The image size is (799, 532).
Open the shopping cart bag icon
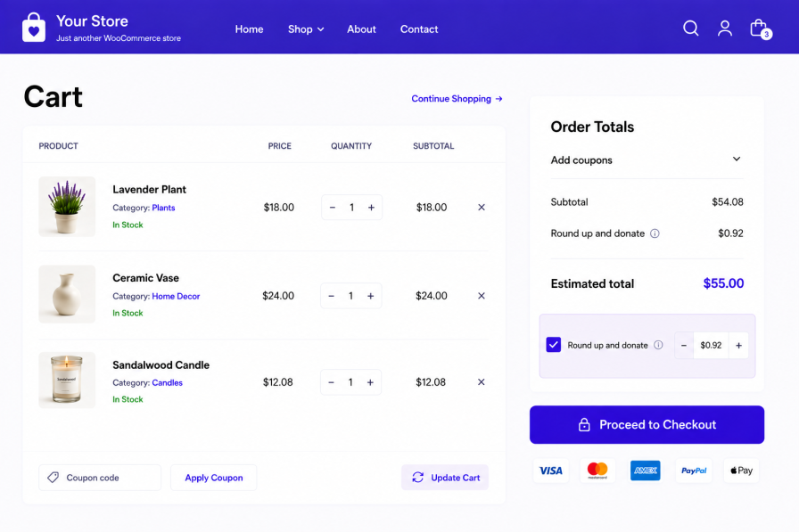tap(761, 29)
